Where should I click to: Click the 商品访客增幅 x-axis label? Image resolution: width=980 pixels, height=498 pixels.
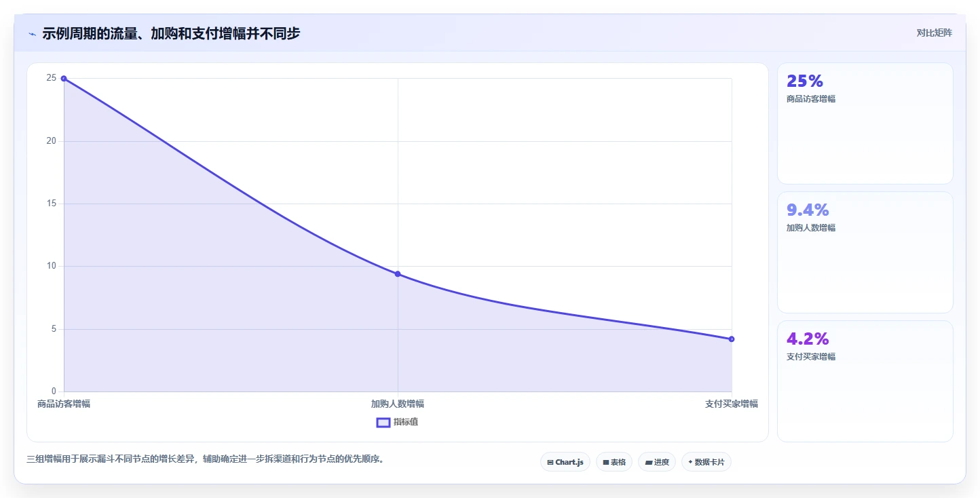[x=64, y=404]
